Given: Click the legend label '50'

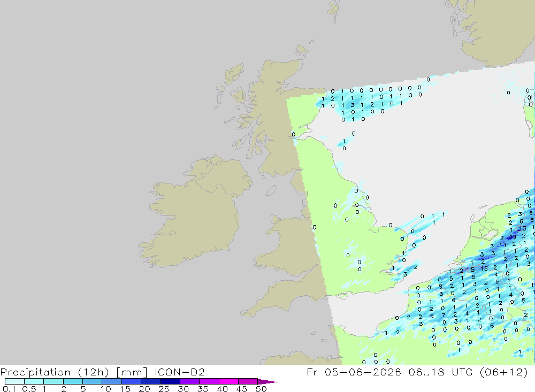Looking at the screenshot, I should 261,389.
